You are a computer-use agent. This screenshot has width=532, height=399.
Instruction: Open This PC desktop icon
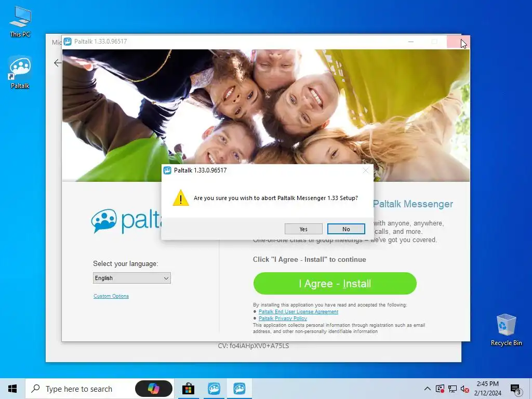click(20, 21)
